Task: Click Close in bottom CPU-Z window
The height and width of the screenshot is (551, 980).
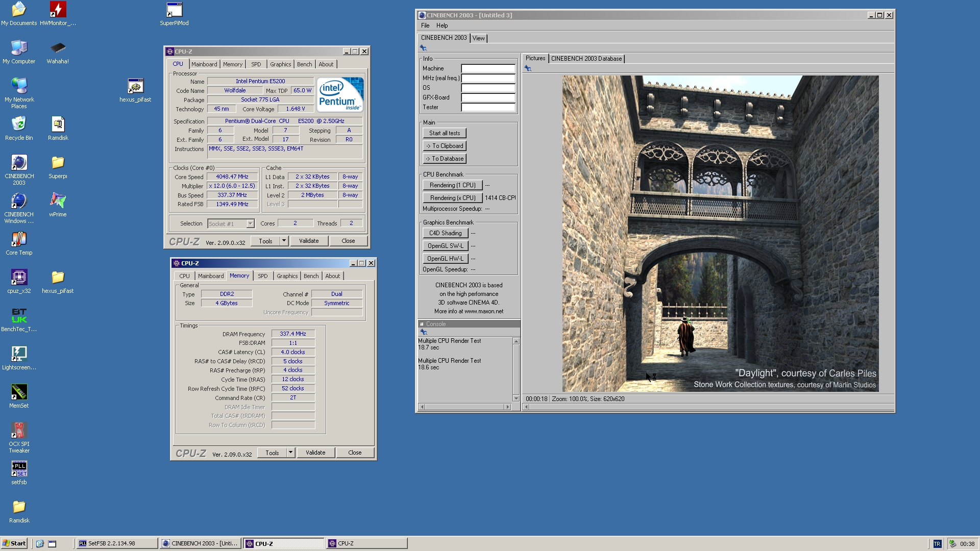Action: pyautogui.click(x=355, y=453)
